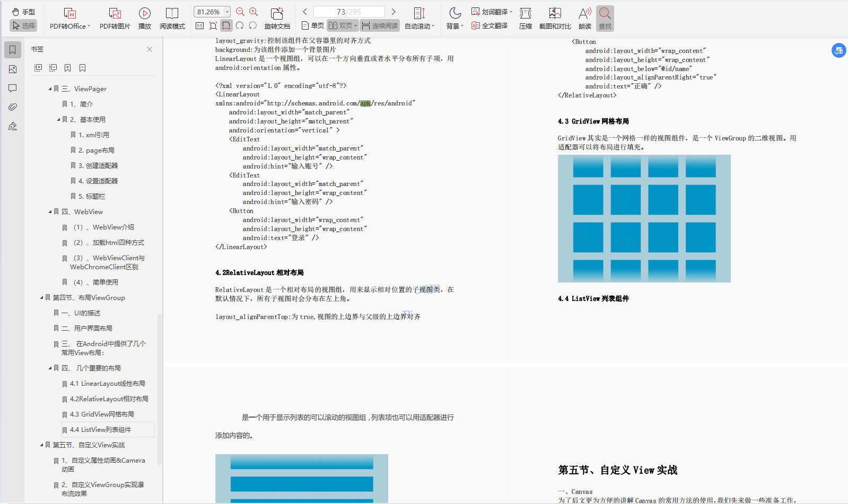Fit the page to the window

pyautogui.click(x=213, y=25)
